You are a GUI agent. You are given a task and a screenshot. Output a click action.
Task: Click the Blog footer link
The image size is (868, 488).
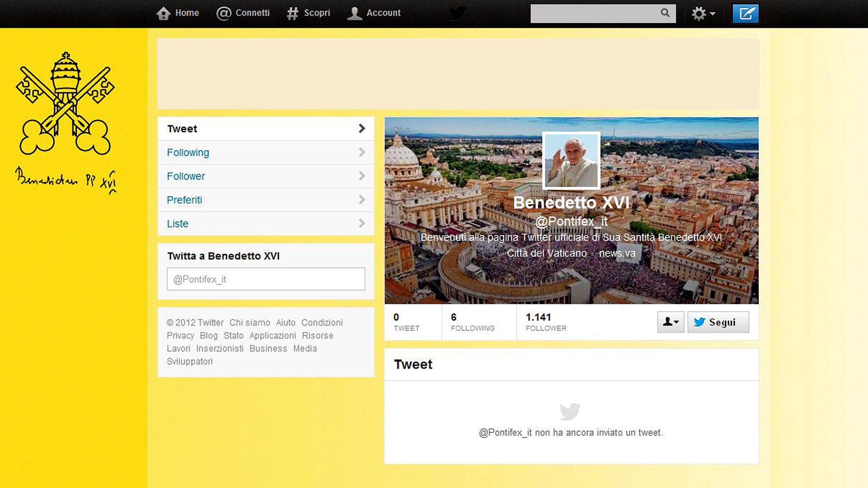pos(209,335)
